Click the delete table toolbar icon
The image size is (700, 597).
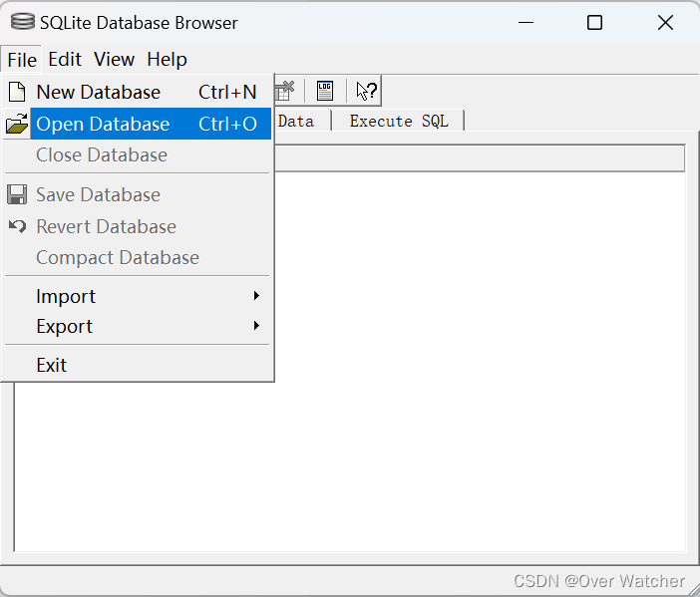pos(285,91)
